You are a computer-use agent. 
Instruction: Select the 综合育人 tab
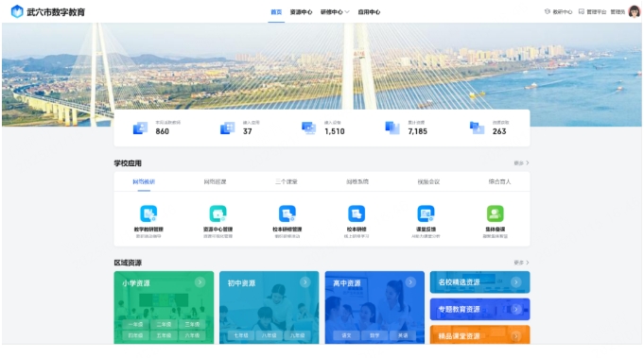click(499, 181)
